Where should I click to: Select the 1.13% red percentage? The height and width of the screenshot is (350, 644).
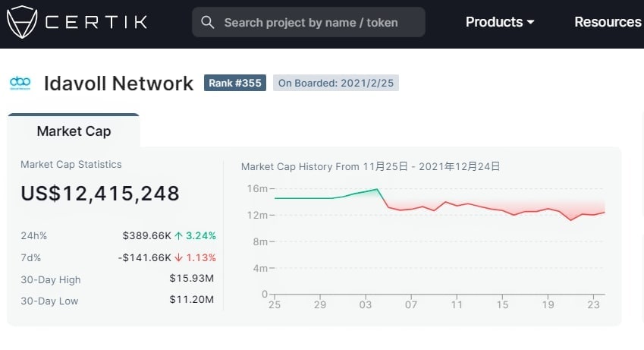pyautogui.click(x=201, y=258)
